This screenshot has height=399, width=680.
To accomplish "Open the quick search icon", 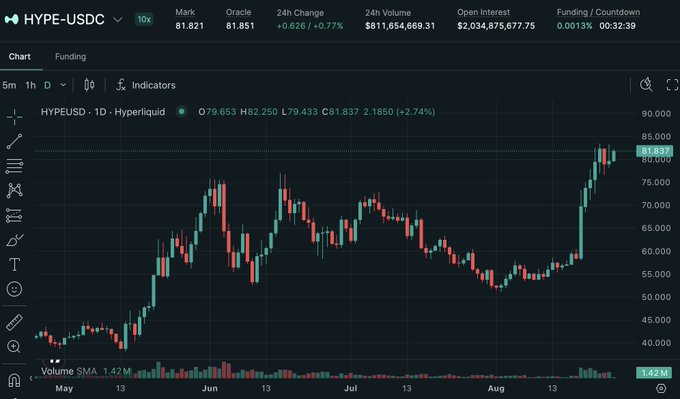I will pos(646,85).
